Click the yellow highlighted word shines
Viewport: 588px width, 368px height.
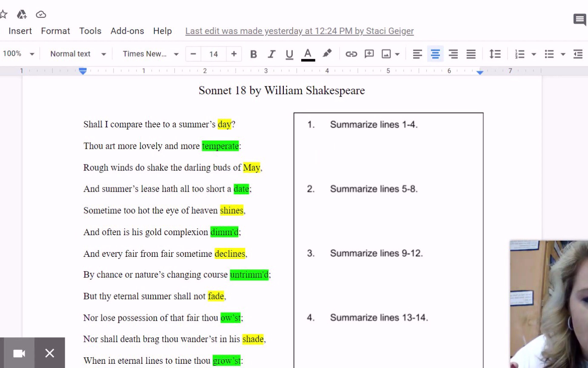pyautogui.click(x=231, y=210)
